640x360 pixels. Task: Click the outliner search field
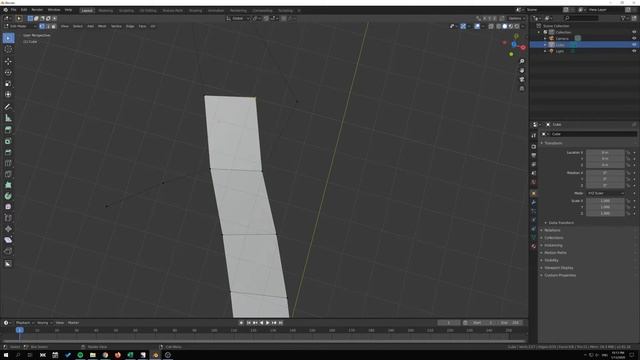pyautogui.click(x=582, y=18)
